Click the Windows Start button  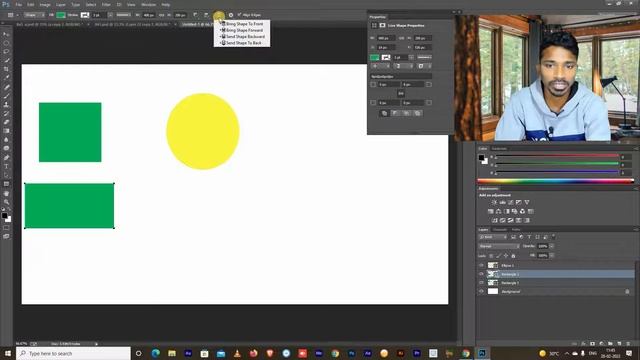coord(7,353)
